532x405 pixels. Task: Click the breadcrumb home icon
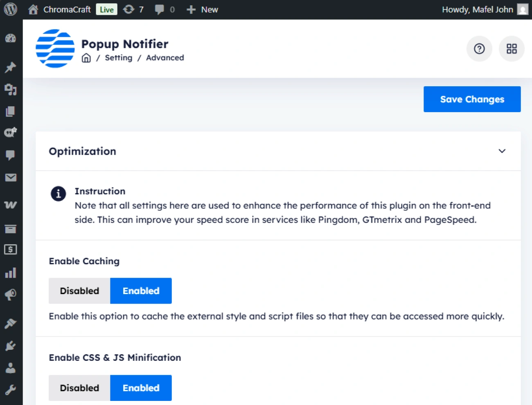click(86, 58)
